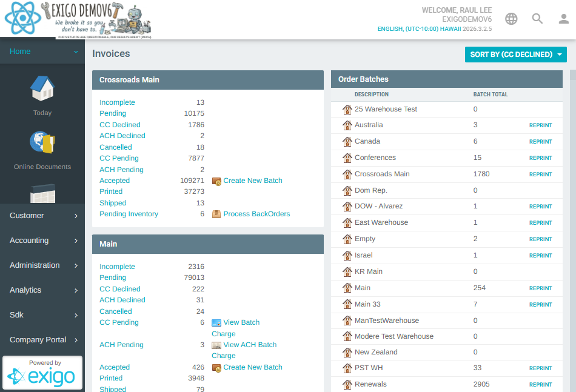Open CC Declined invoices in Crossroads Main
The height and width of the screenshot is (392, 576).
(x=119, y=124)
